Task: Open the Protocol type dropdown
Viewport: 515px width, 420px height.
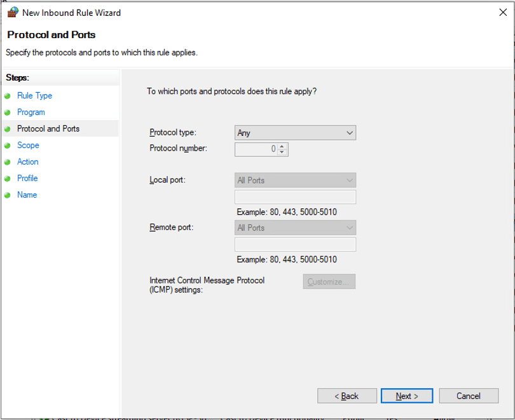Action: point(295,133)
